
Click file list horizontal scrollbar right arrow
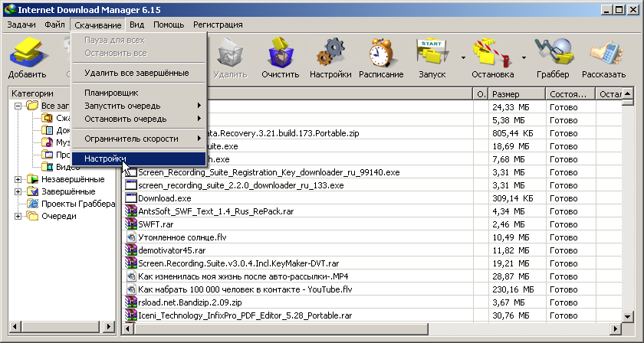tap(615, 328)
